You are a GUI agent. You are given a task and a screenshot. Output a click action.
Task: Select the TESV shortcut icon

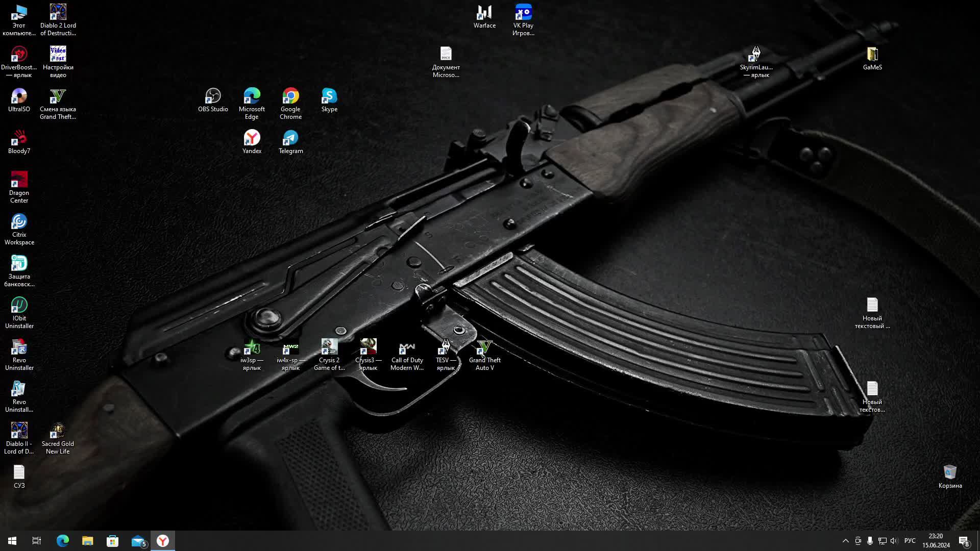pyautogui.click(x=446, y=355)
